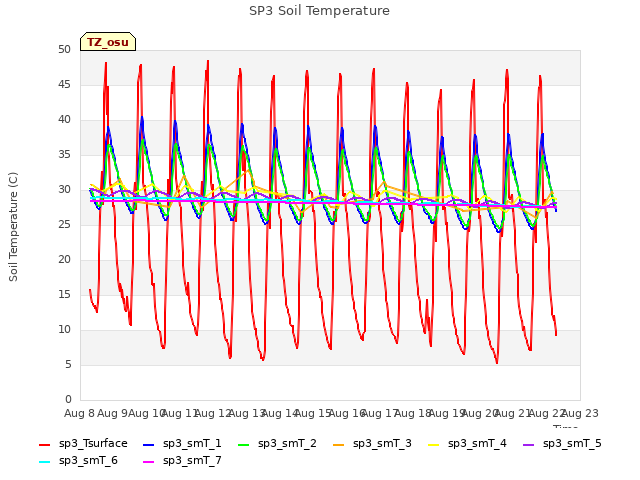Click the 50 y-axis tick label

tap(64, 49)
